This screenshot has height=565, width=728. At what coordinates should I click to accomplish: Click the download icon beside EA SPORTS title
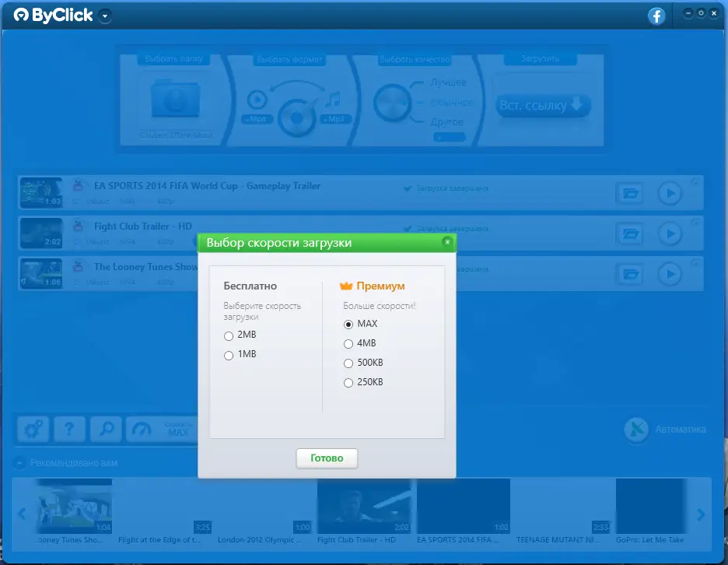click(x=78, y=185)
